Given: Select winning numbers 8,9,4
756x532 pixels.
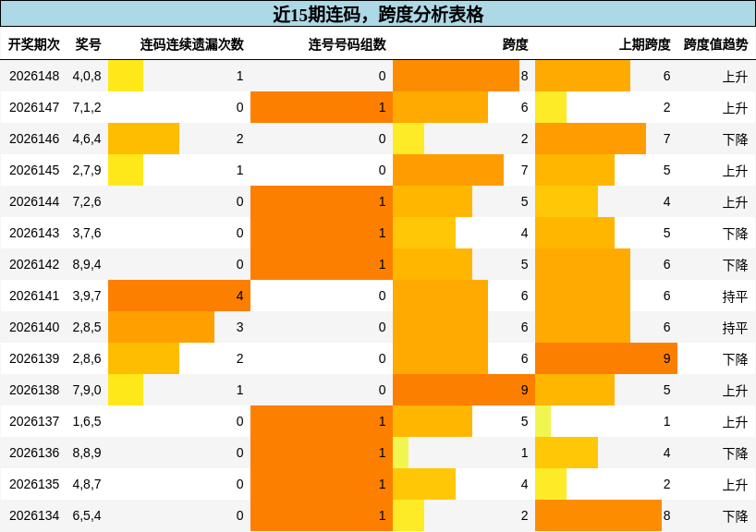Looking at the screenshot, I should point(87,264).
